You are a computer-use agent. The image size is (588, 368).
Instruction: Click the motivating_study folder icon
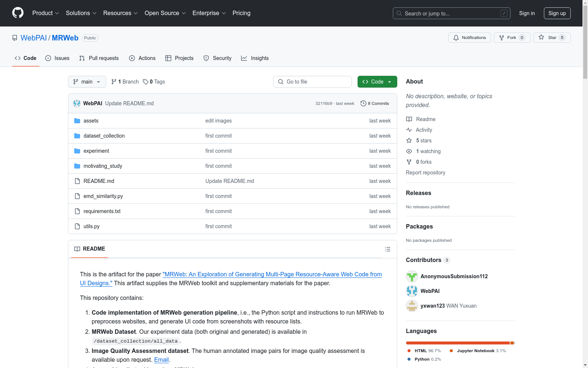click(77, 166)
